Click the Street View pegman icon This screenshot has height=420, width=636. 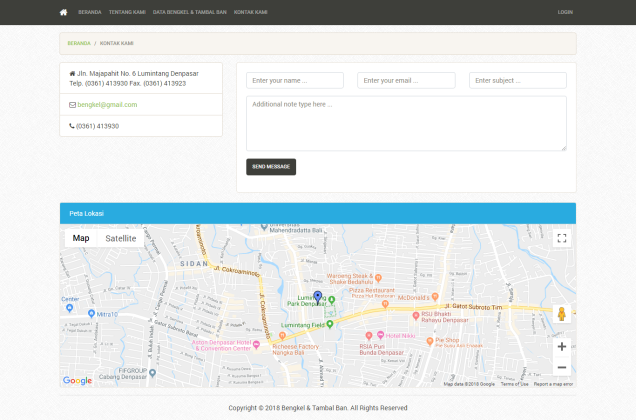tap(561, 314)
